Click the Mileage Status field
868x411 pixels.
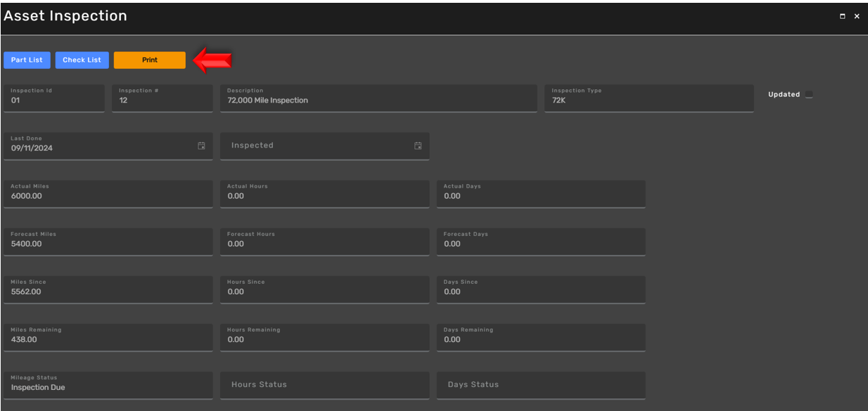(108, 385)
